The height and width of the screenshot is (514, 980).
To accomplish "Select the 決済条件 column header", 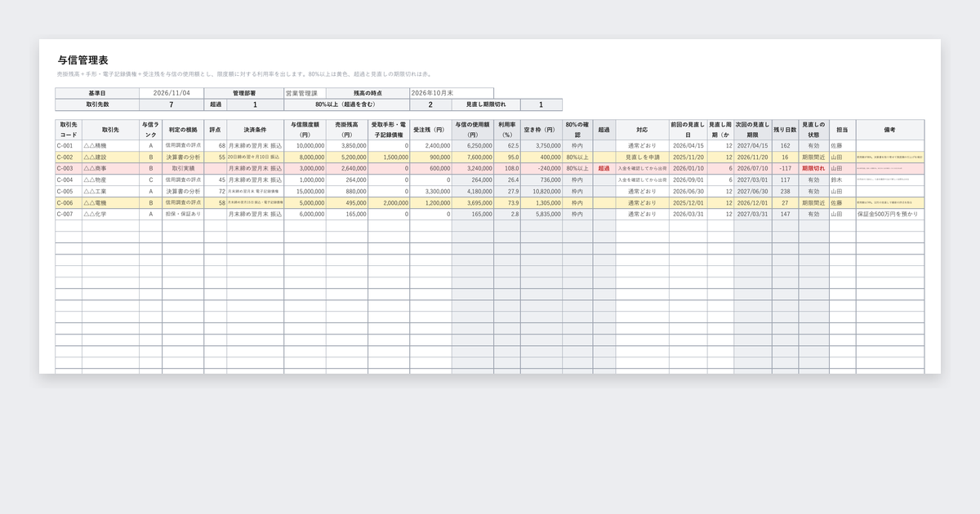I will (x=255, y=130).
